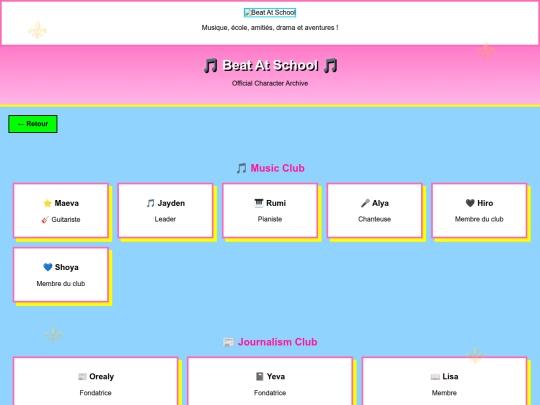Click Membre text under Lisa
Image resolution: width=540 pixels, height=405 pixels.
[444, 393]
